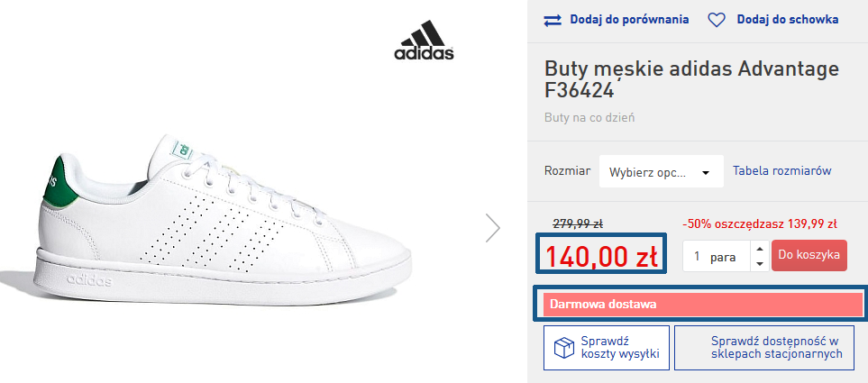Open the Tabela rozmiarów link
The image size is (868, 383).
pos(781,170)
